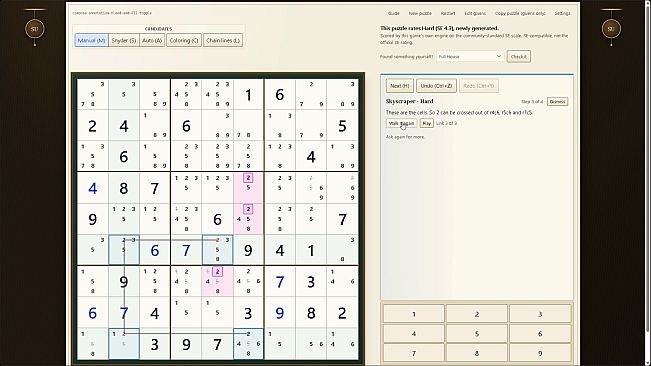The height and width of the screenshot is (366, 651).
Task: Click the Next (H) hint button
Action: coord(399,86)
